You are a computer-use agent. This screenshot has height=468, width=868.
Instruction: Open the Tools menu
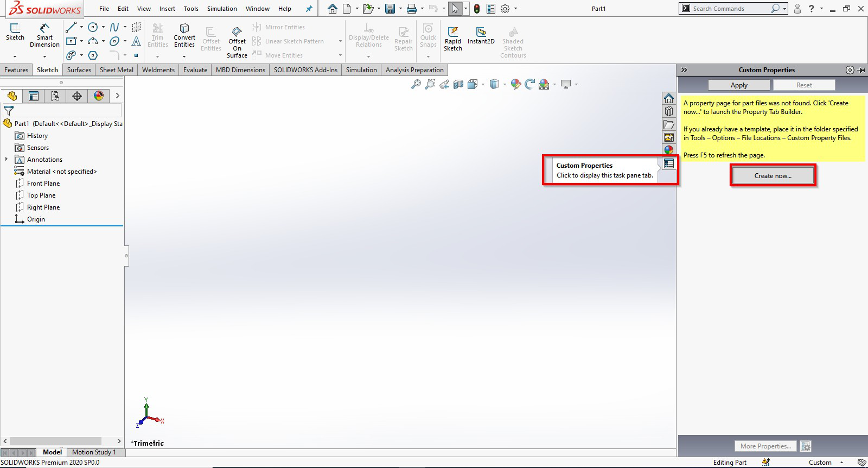point(191,9)
